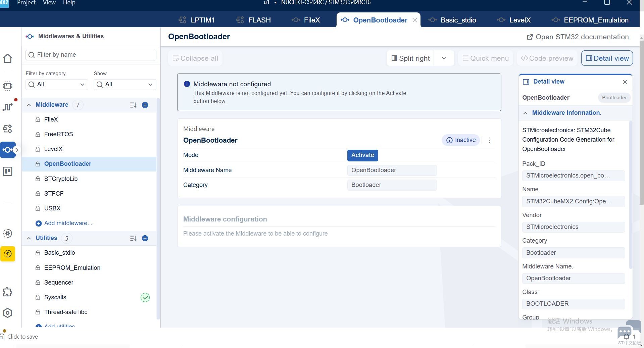Click the Split right button
644x348 pixels.
coord(410,58)
